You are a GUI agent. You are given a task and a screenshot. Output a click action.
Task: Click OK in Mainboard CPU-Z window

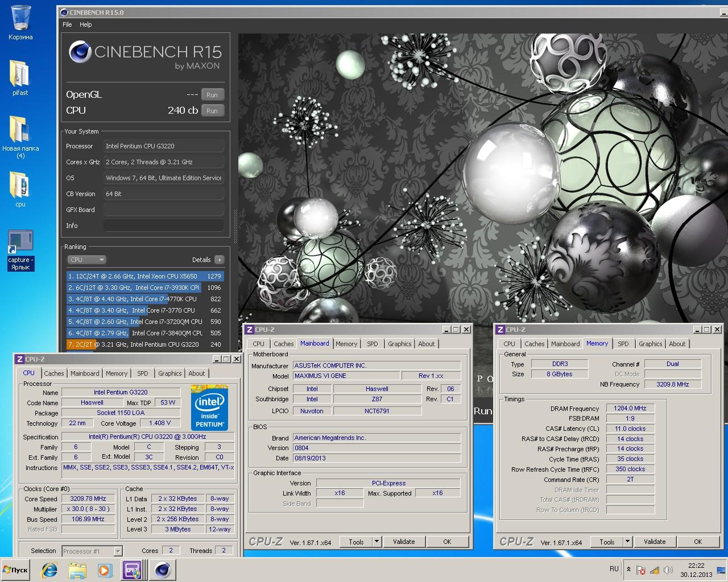click(447, 542)
